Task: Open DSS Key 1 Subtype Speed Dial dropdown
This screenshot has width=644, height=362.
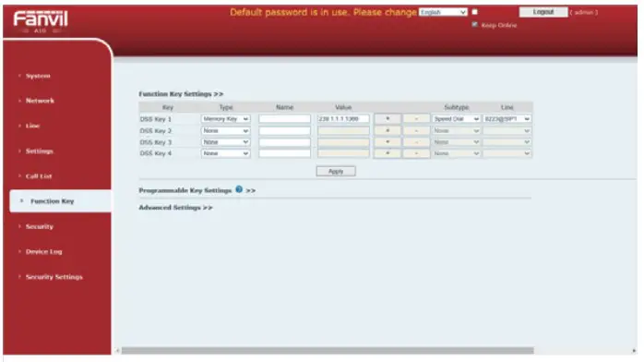Action: (457, 119)
